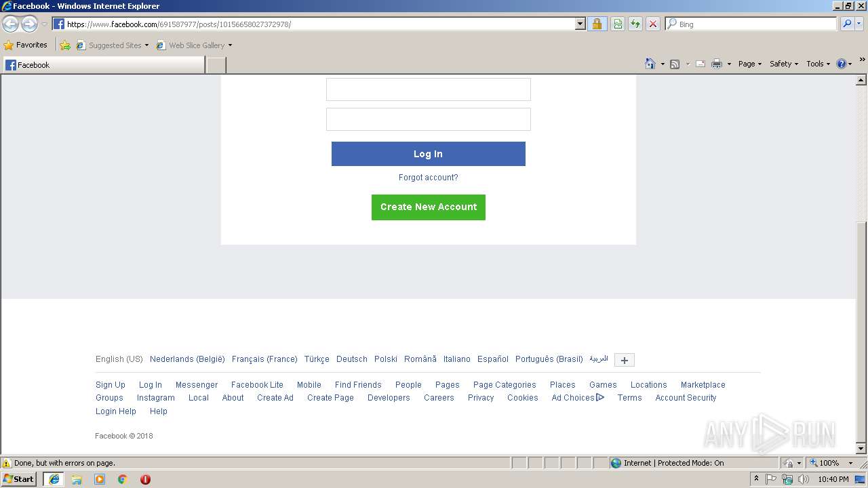
Task: Click the Favorites star button
Action: pyautogui.click(x=25, y=45)
